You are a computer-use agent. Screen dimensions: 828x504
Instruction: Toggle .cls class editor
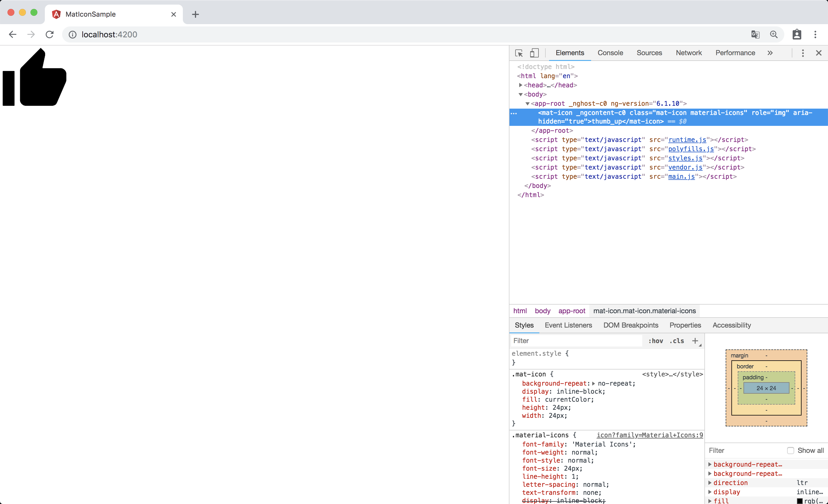tap(677, 341)
